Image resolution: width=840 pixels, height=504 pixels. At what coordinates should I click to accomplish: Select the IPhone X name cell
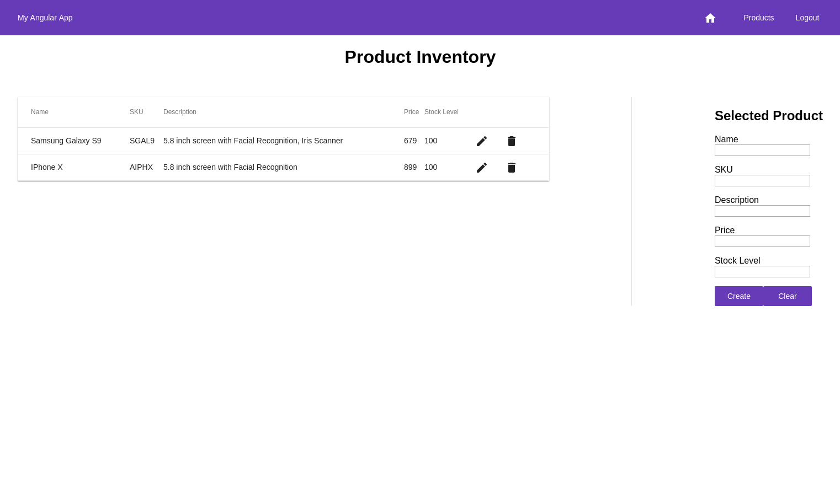pyautogui.click(x=47, y=167)
